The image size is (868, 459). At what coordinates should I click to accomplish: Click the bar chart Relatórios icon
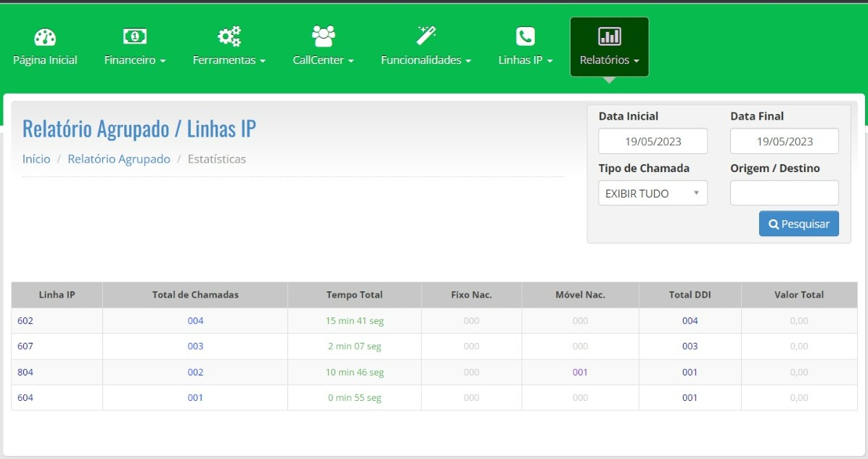[609, 36]
